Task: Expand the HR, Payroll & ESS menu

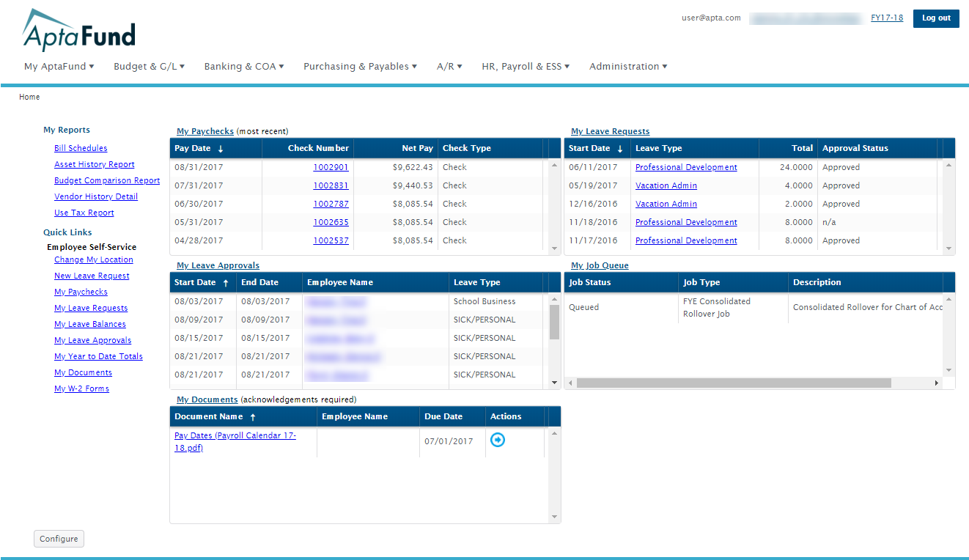Action: pyautogui.click(x=525, y=67)
